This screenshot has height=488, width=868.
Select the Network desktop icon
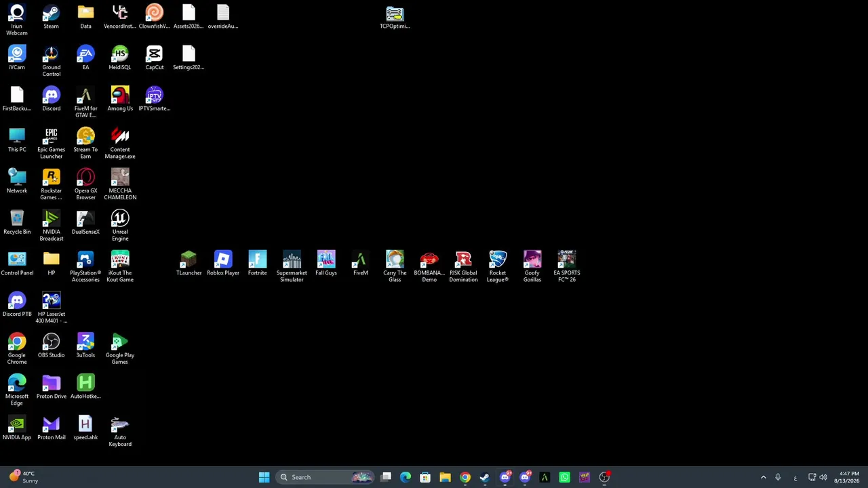(17, 182)
